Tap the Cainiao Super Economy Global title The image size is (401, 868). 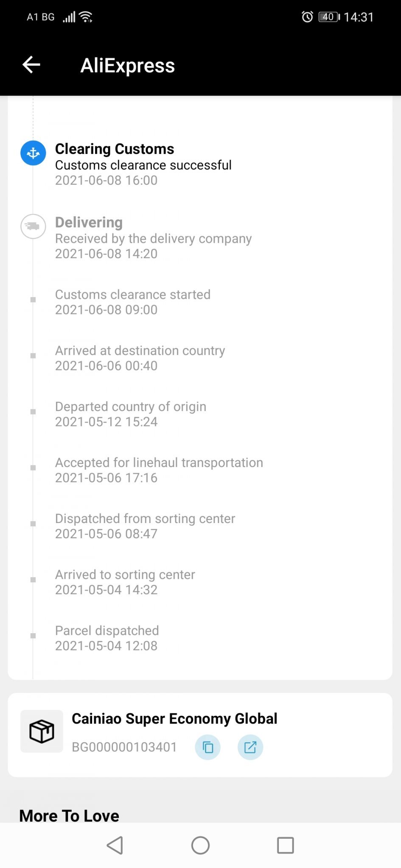(174, 718)
